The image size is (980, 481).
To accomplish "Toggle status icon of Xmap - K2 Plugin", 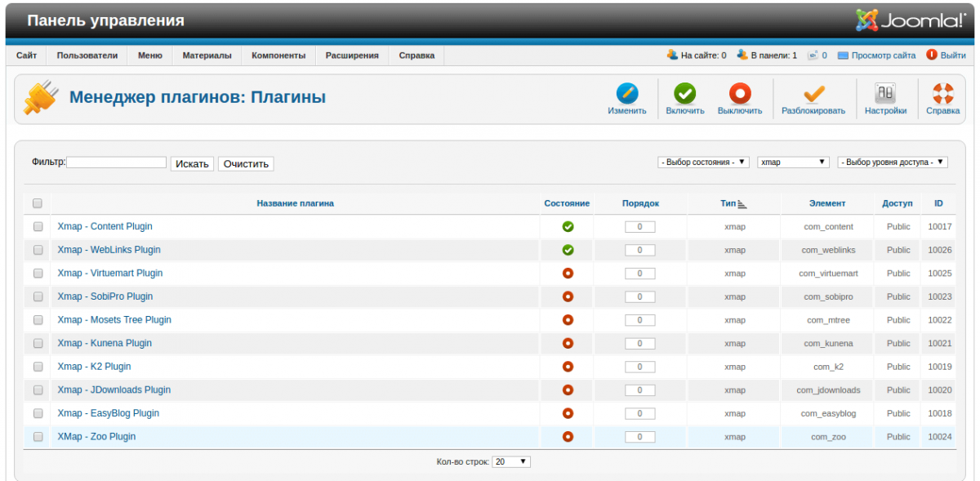I will (x=568, y=367).
